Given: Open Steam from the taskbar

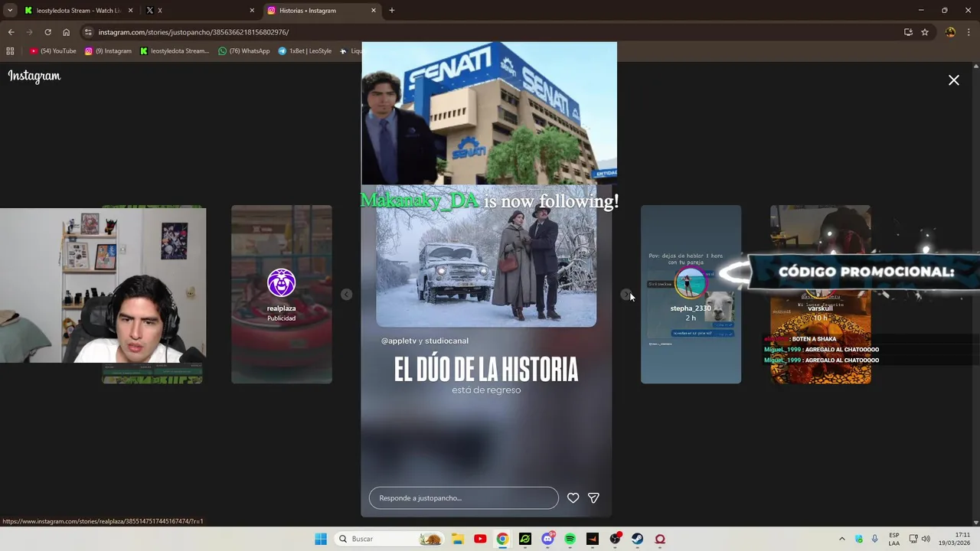Looking at the screenshot, I should point(637,539).
